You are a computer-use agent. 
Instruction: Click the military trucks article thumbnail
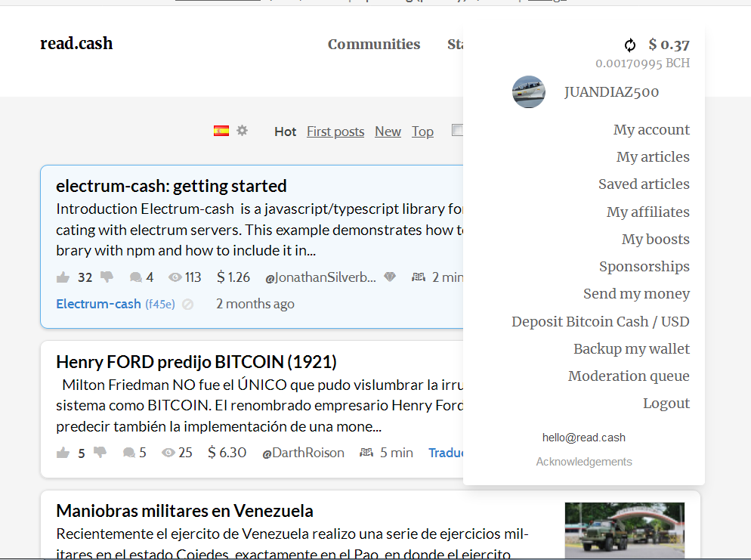(x=625, y=531)
